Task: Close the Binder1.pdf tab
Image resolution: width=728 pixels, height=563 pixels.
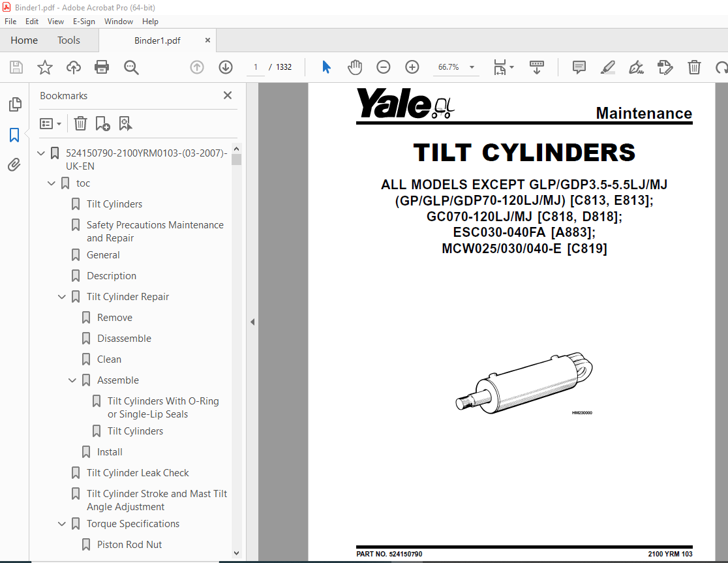Action: 207,40
